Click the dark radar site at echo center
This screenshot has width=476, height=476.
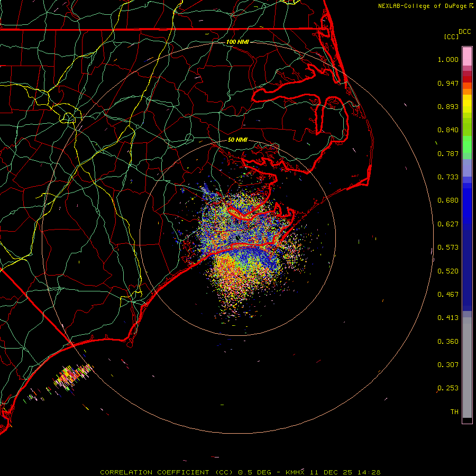click(x=237, y=237)
